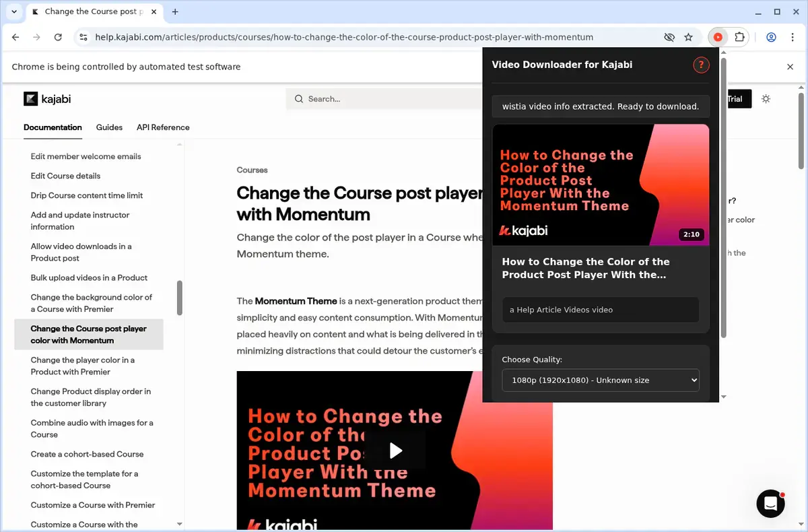The height and width of the screenshot is (532, 808).
Task: Open the Chrome three-dot menu
Action: point(793,38)
